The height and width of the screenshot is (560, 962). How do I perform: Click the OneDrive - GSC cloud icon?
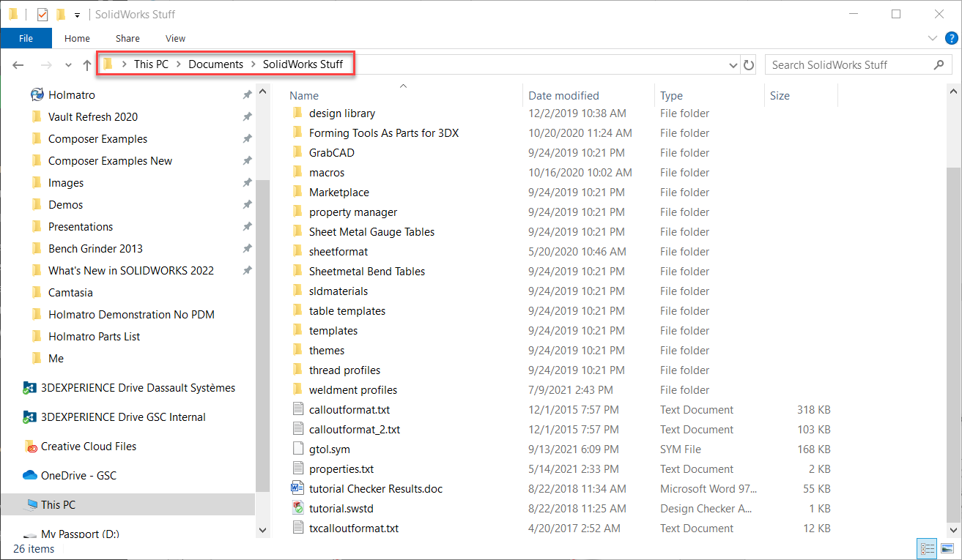coord(30,475)
